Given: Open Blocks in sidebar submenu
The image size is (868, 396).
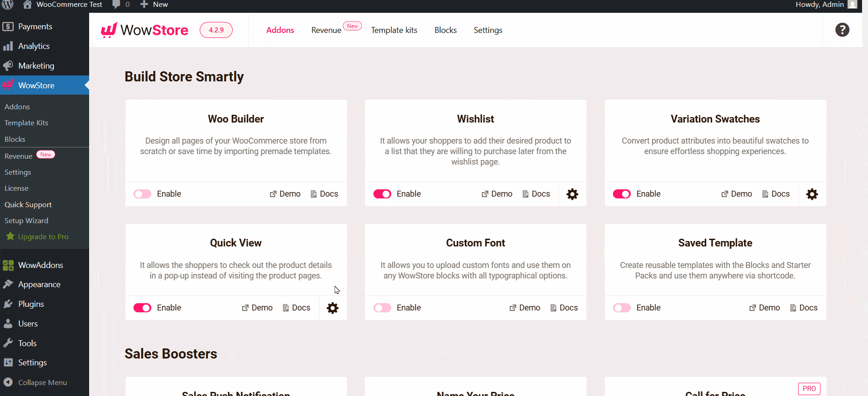Looking at the screenshot, I should (15, 139).
